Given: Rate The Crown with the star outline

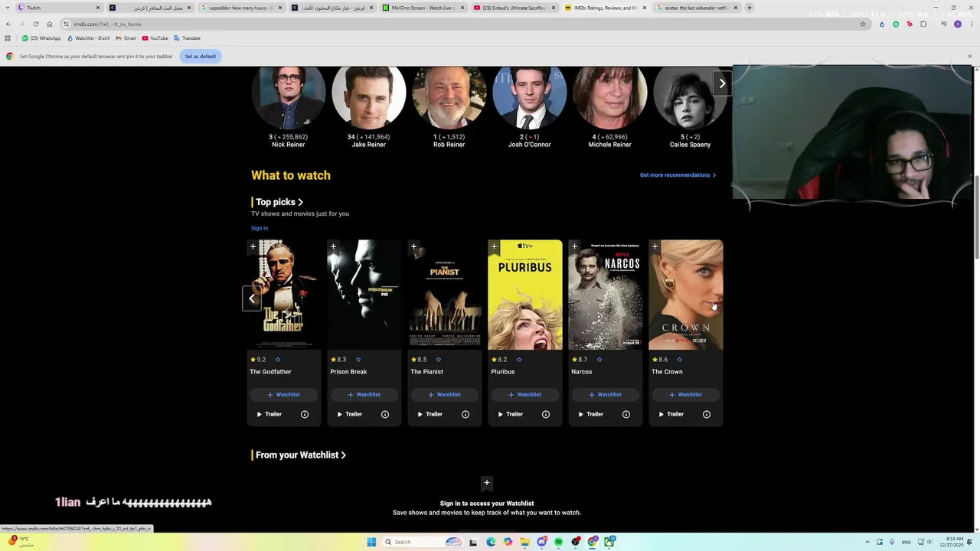Looking at the screenshot, I should tap(679, 360).
